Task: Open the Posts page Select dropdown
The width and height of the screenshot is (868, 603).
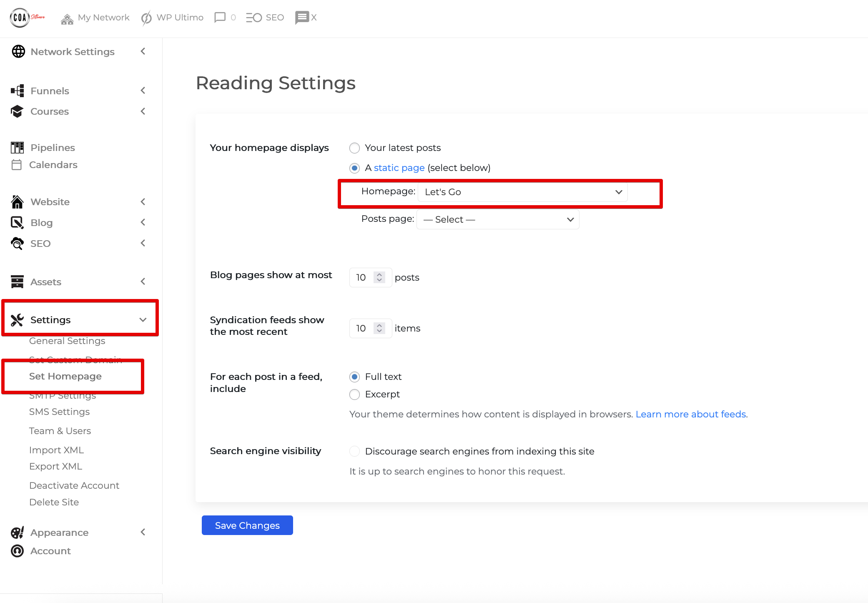Action: pyautogui.click(x=497, y=219)
